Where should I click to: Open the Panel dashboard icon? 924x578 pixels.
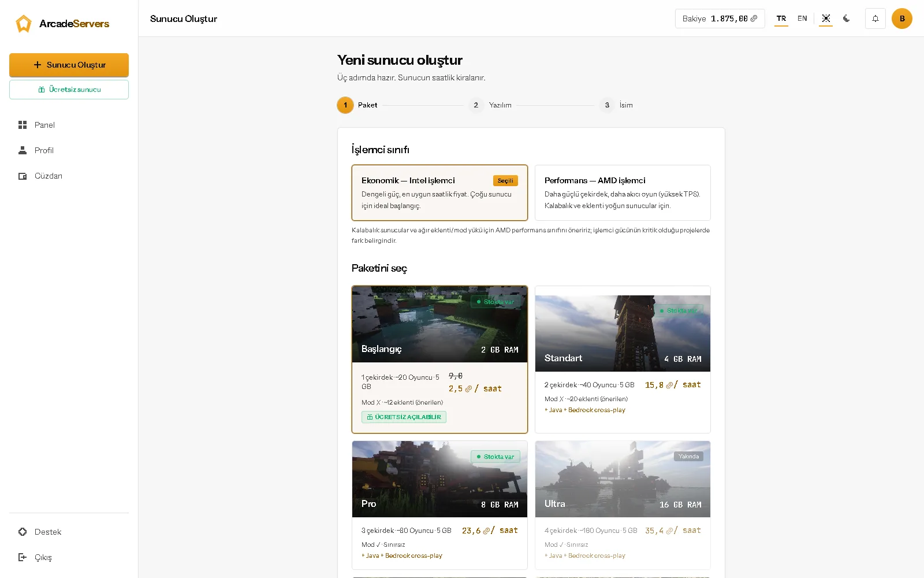[x=23, y=125]
